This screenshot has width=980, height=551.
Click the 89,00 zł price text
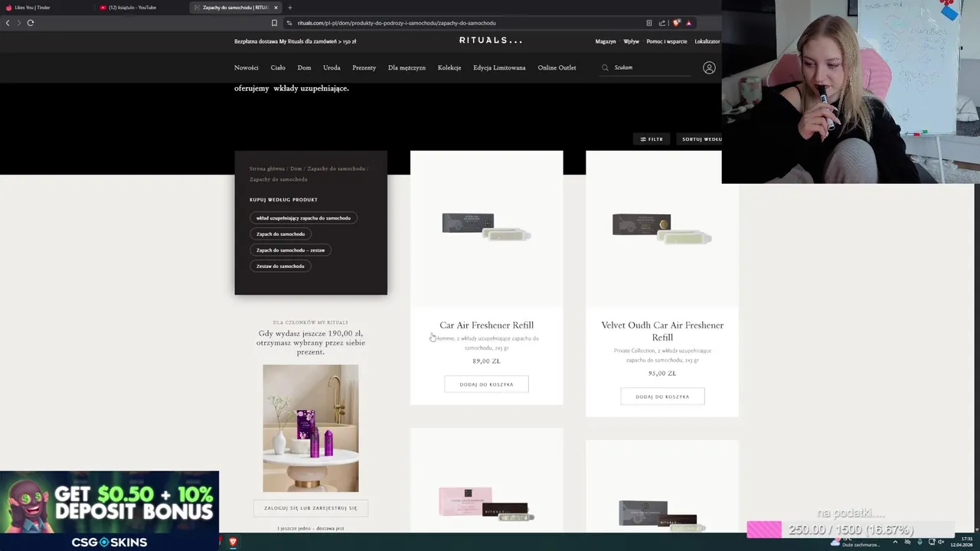coord(486,361)
